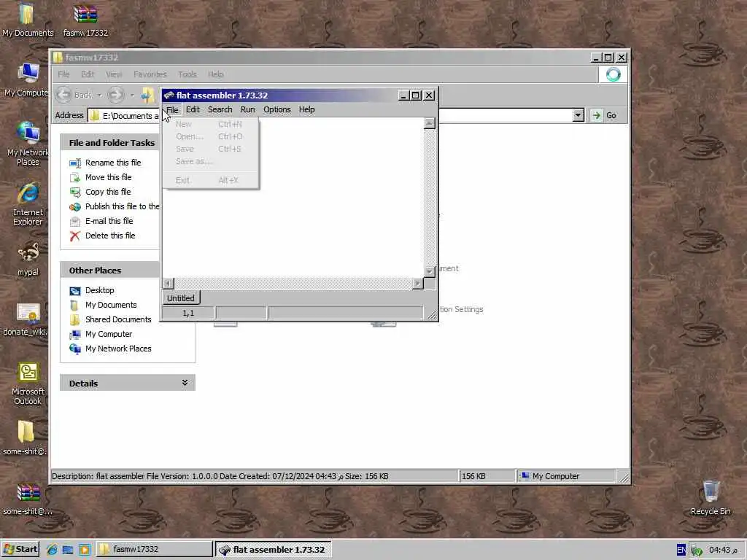This screenshot has height=560, width=747.
Task: Click My Network Places link in Other Places
Action: coord(118,349)
